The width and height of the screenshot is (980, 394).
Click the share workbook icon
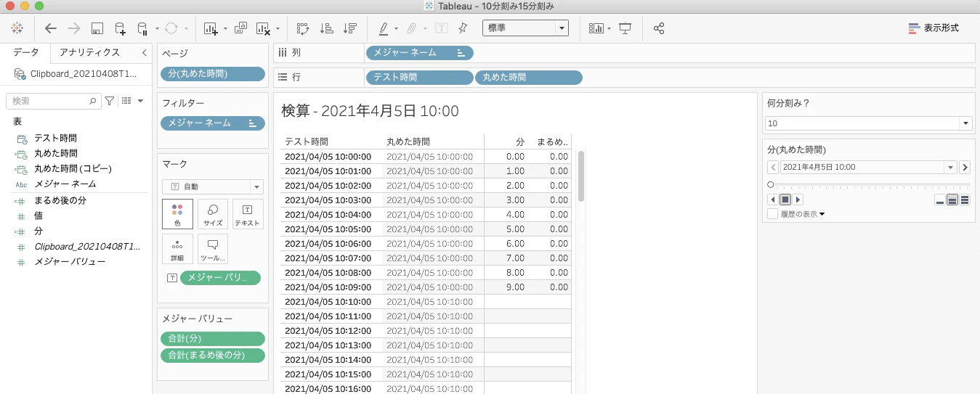659,28
